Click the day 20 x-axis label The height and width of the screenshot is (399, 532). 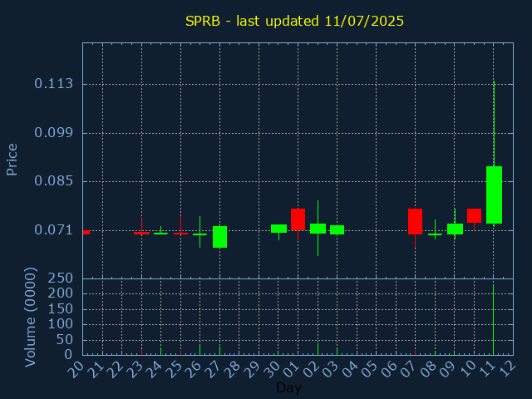pyautogui.click(x=76, y=369)
